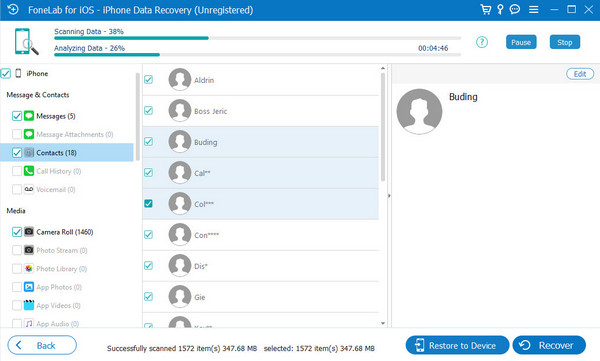This screenshot has height=361, width=600.
Task: Click the Message & Contacts section header
Action: click(38, 95)
